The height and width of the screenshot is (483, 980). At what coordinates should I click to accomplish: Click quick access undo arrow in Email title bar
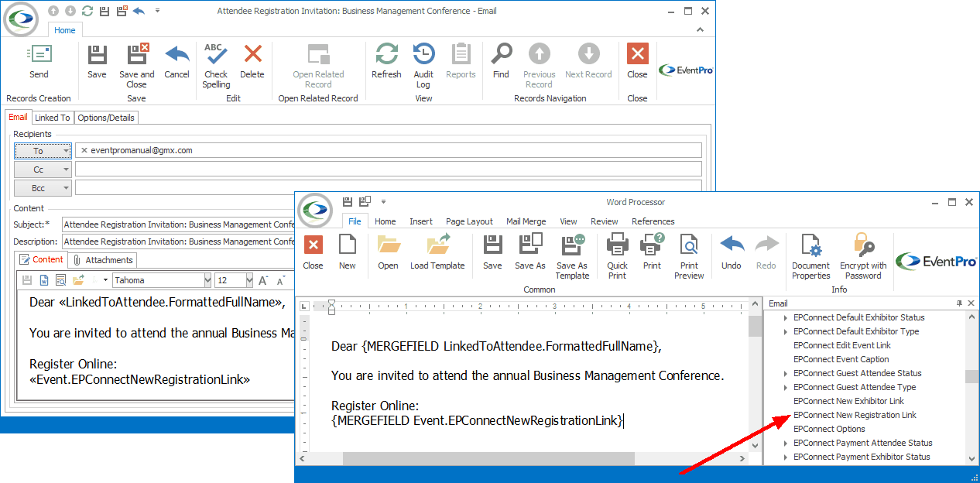tap(139, 11)
